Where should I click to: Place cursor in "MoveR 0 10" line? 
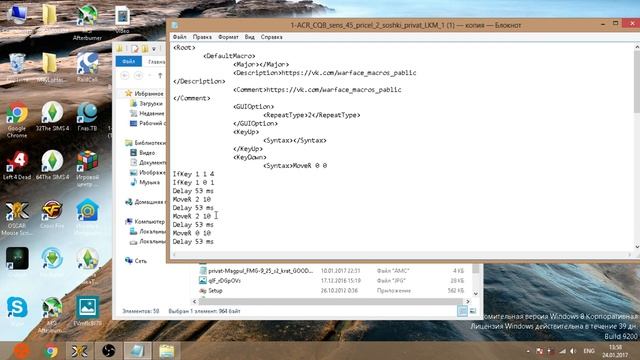(192, 233)
